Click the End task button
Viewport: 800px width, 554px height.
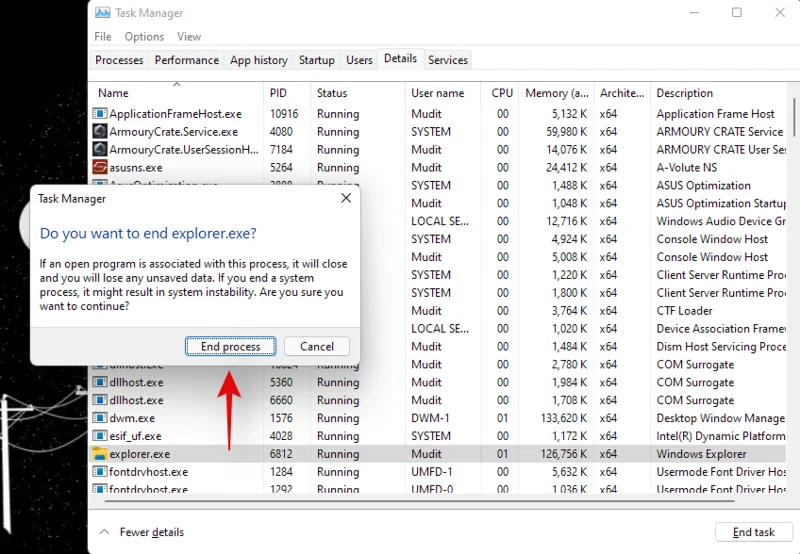click(753, 533)
